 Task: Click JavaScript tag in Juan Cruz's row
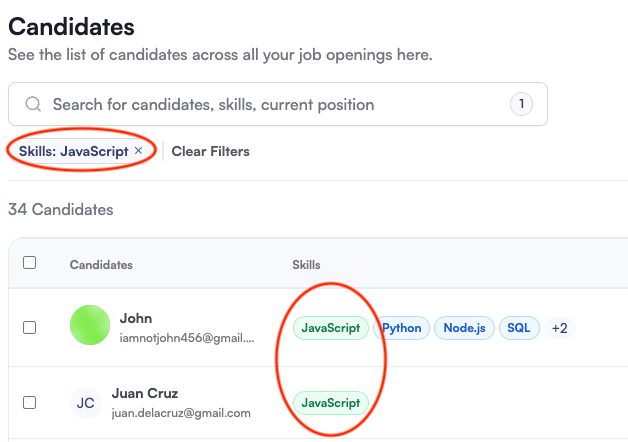[331, 403]
